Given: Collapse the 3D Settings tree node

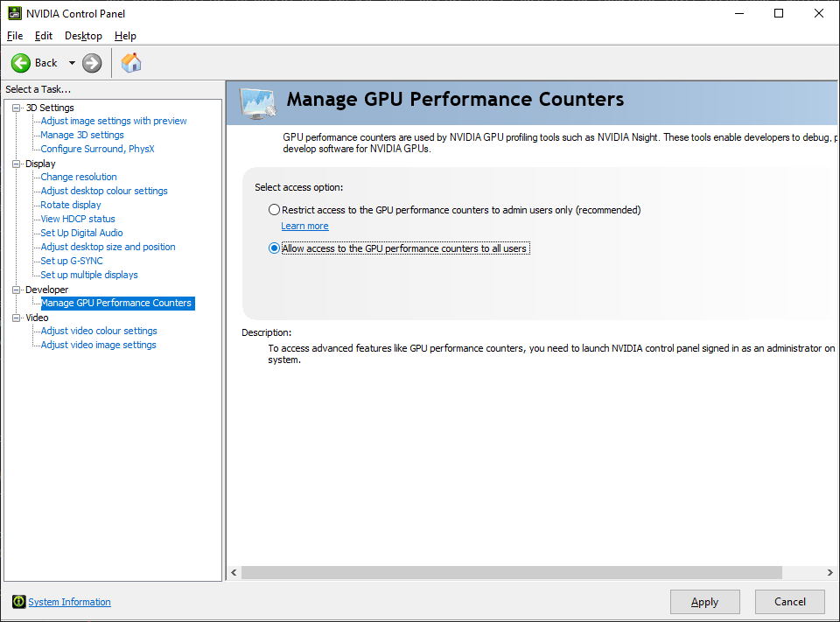Looking at the screenshot, I should pyautogui.click(x=17, y=108).
